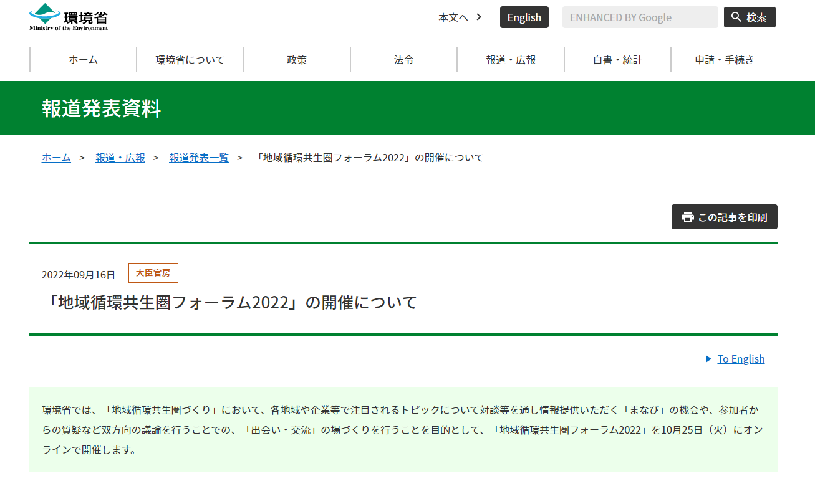Click the To English link

coord(741,359)
